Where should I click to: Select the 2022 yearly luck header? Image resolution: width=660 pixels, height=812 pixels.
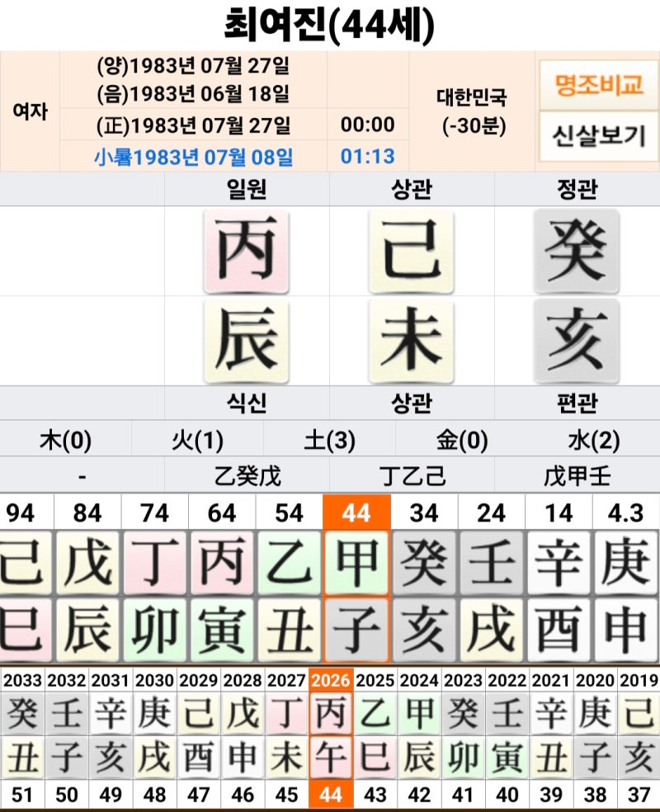point(507,680)
